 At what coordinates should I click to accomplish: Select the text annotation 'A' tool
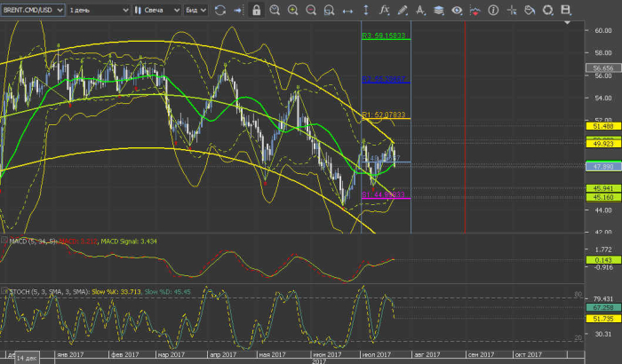pyautogui.click(x=420, y=10)
